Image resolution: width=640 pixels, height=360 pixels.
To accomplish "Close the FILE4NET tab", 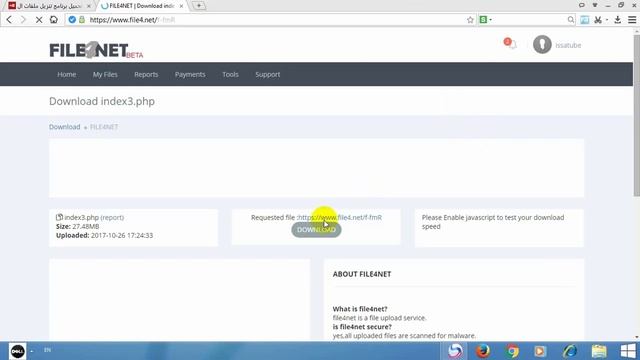I will click(x=181, y=6).
